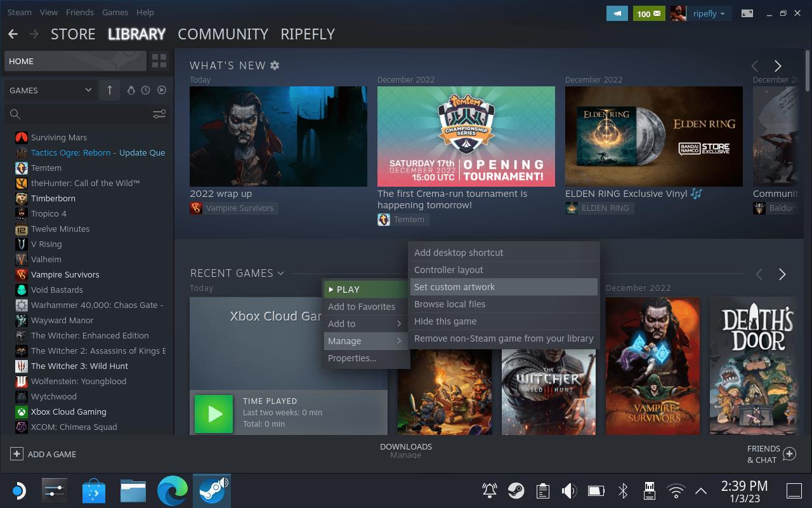This screenshot has height=508, width=812.
Task: Toggle ready-to-play filter icon
Action: [x=162, y=90]
